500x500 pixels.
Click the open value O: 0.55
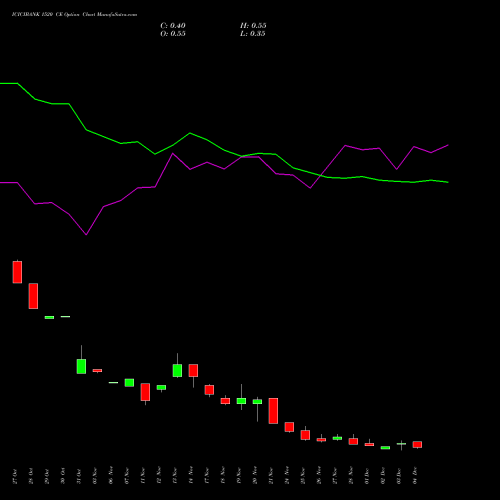tap(173, 34)
